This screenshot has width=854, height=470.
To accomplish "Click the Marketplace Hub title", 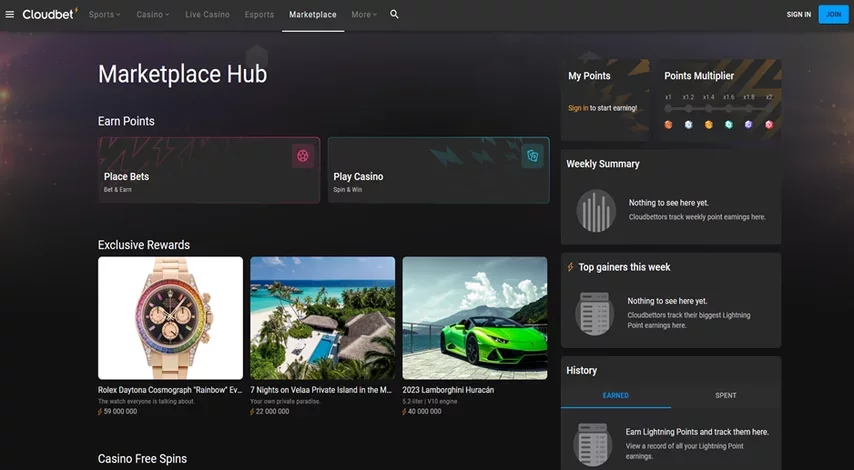I will coord(182,74).
